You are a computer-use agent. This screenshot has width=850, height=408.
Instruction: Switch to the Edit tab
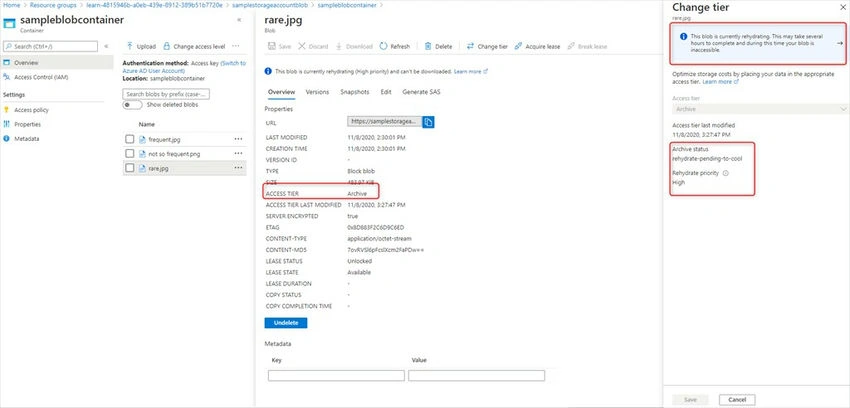[x=386, y=92]
